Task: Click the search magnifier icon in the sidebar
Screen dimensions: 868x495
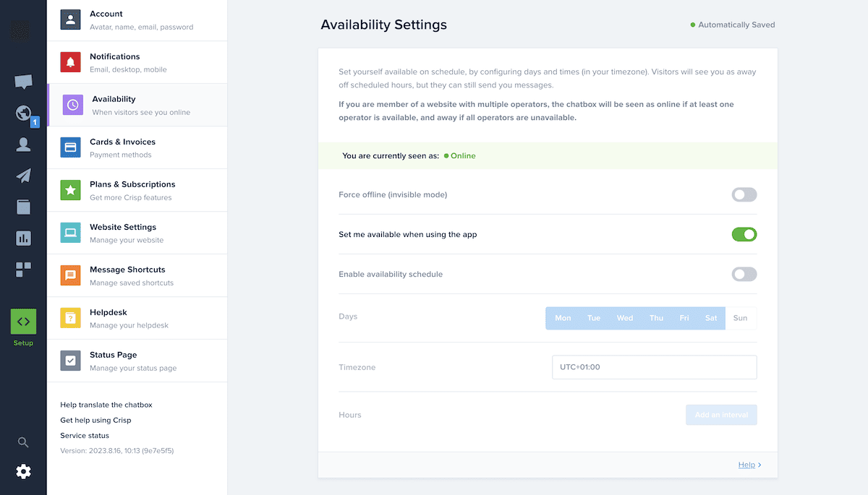Action: (x=23, y=442)
